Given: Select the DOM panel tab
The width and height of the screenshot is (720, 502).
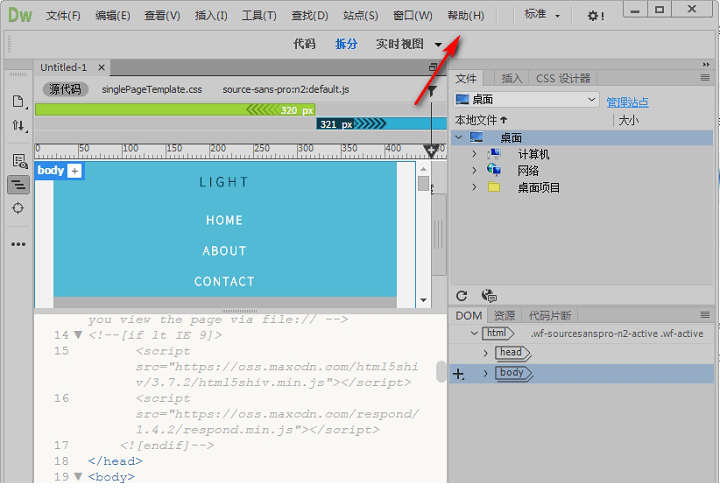Looking at the screenshot, I should (468, 316).
